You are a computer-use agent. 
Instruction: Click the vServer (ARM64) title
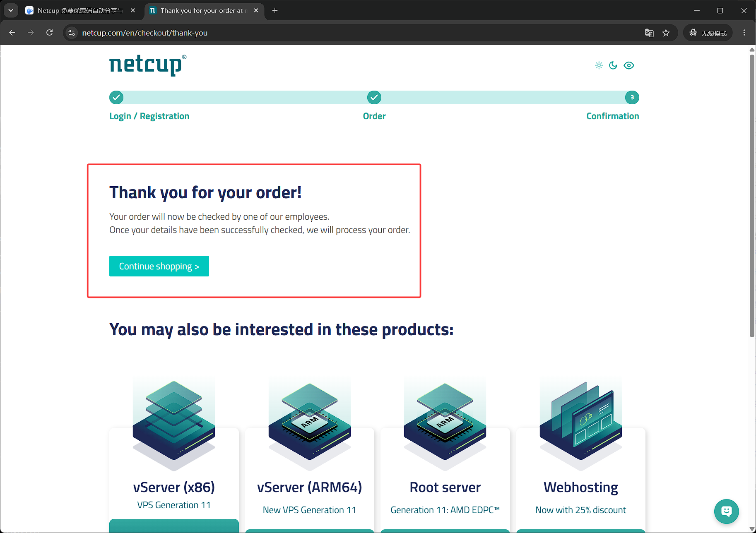click(310, 487)
